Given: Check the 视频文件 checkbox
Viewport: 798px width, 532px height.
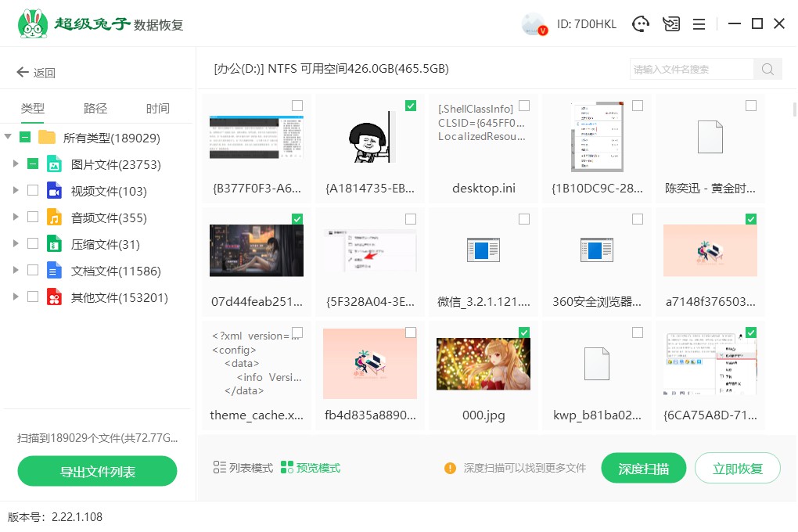Looking at the screenshot, I should [33, 191].
